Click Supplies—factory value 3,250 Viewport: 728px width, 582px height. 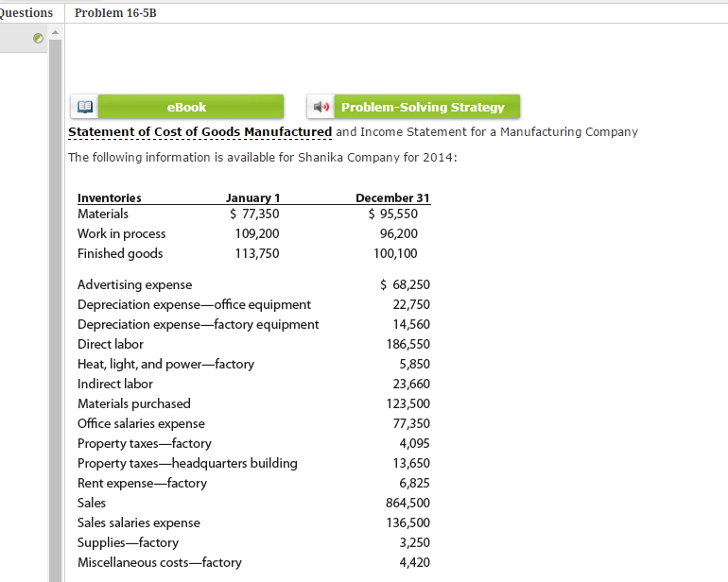click(x=415, y=542)
